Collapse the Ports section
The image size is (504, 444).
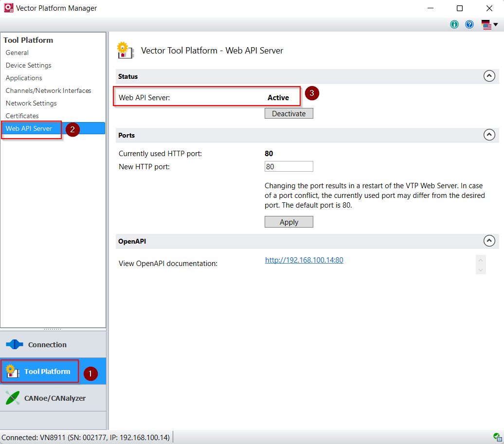point(489,135)
